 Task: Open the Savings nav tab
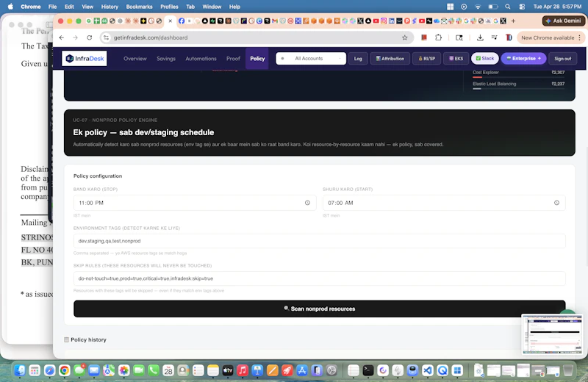click(x=166, y=59)
